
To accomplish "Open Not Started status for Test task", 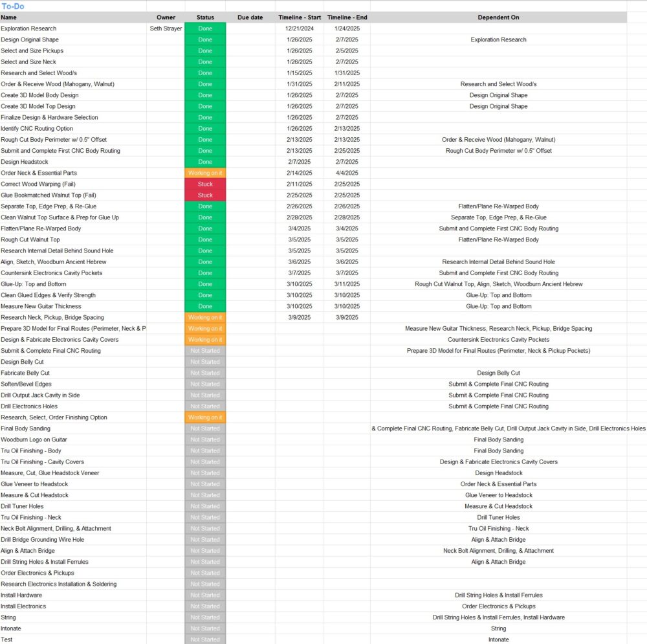I will [205, 639].
